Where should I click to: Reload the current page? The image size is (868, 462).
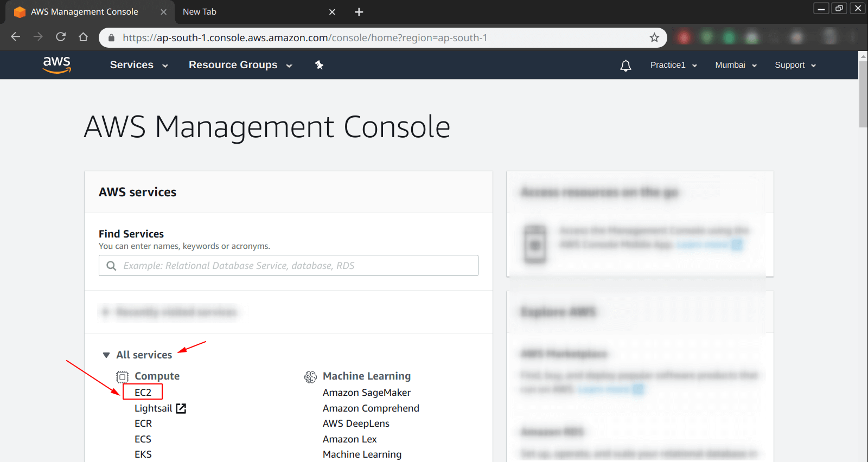(x=61, y=37)
